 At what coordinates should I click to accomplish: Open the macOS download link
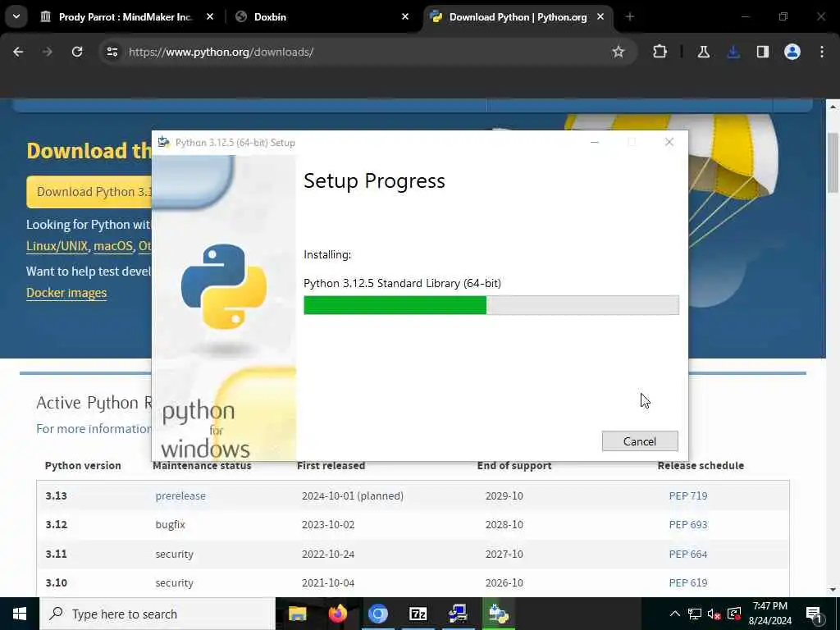(x=112, y=246)
